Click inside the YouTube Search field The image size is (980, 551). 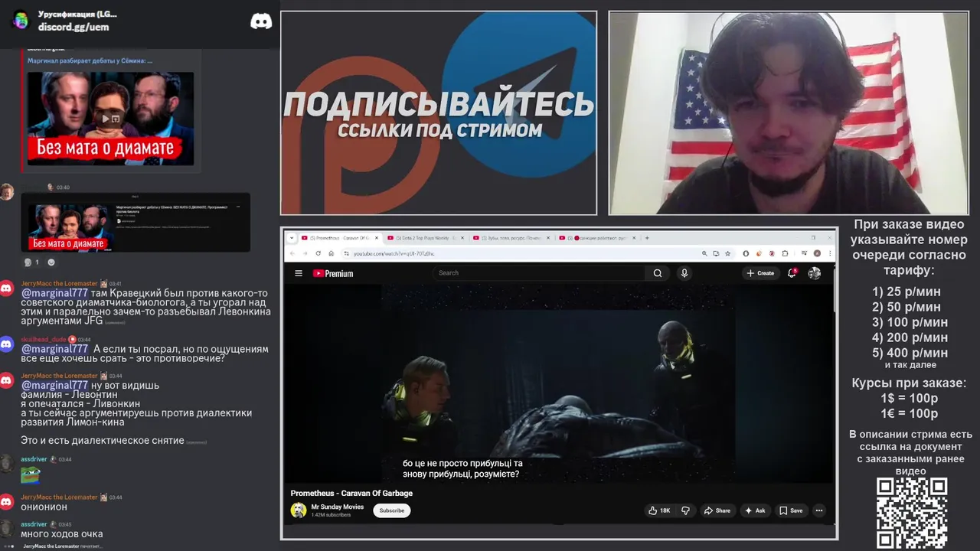point(540,273)
